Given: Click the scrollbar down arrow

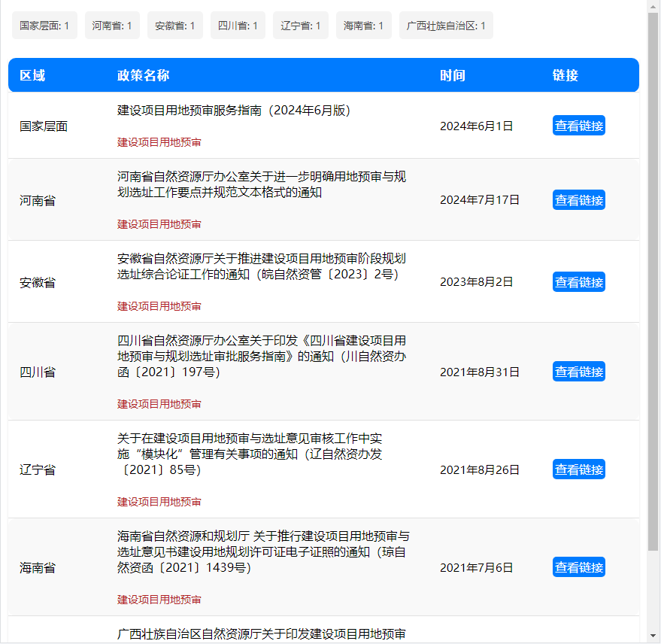Looking at the screenshot, I should (653, 636).
